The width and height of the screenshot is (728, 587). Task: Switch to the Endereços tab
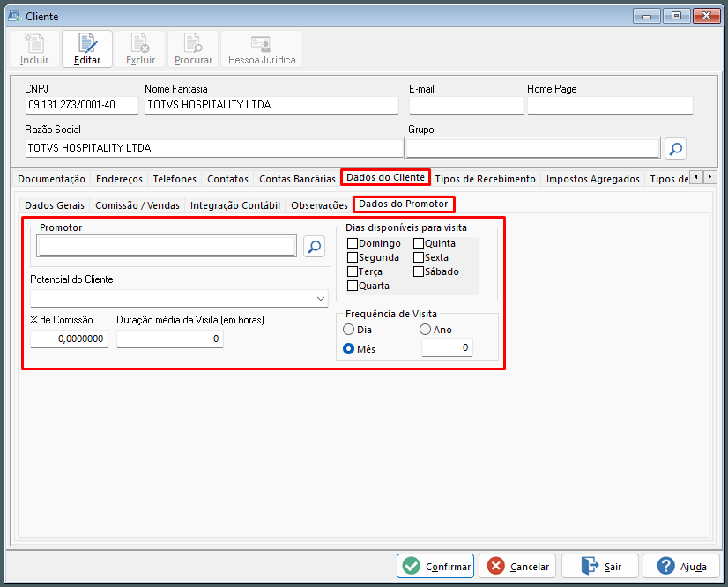[x=119, y=179]
